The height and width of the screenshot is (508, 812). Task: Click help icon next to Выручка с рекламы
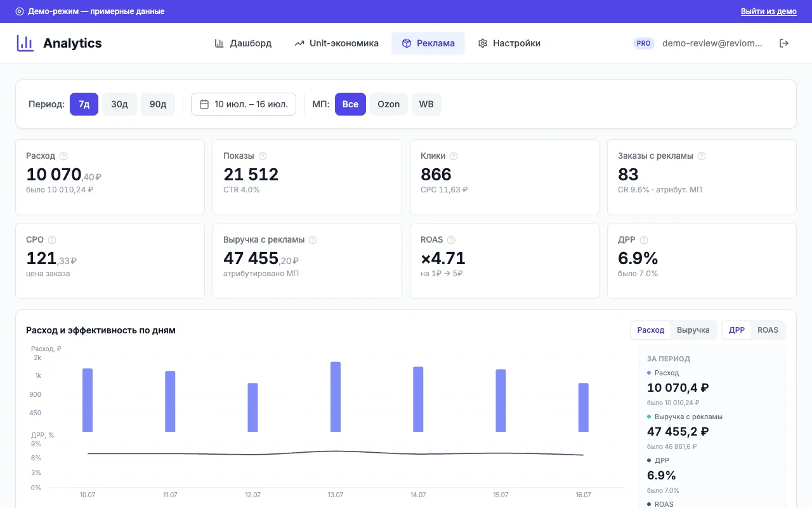(x=313, y=240)
